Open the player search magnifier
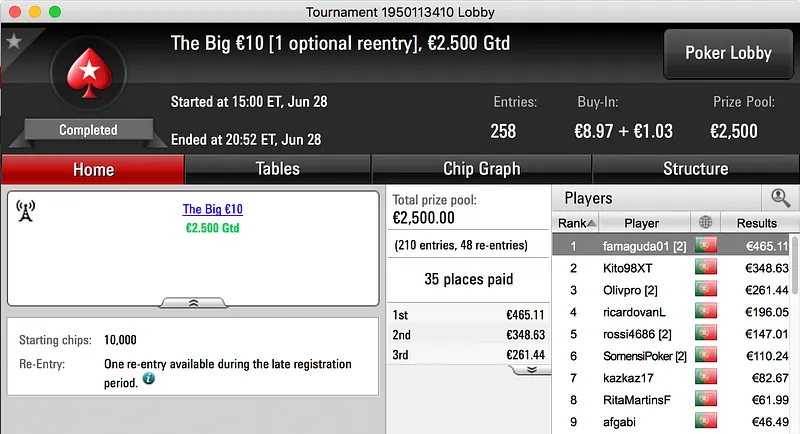This screenshot has height=434, width=800. click(780, 198)
